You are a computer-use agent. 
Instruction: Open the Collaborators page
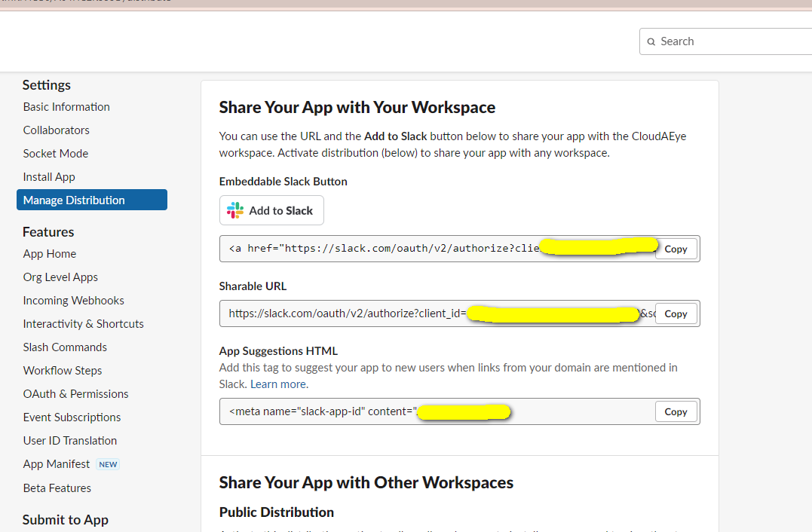(x=56, y=130)
